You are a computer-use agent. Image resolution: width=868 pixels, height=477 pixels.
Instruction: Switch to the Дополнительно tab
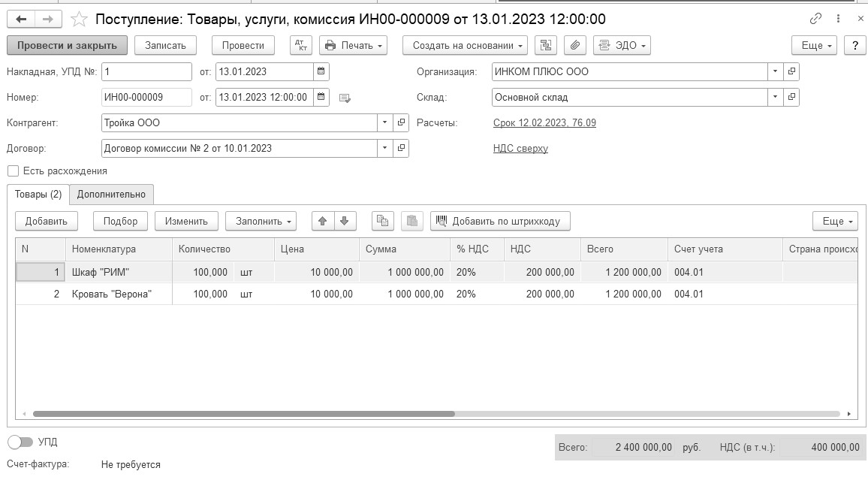tap(111, 195)
